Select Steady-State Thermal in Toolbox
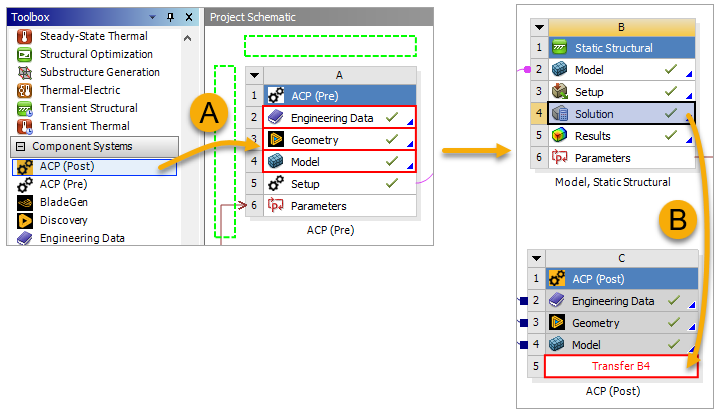This screenshot has width=721, height=414. point(93,36)
